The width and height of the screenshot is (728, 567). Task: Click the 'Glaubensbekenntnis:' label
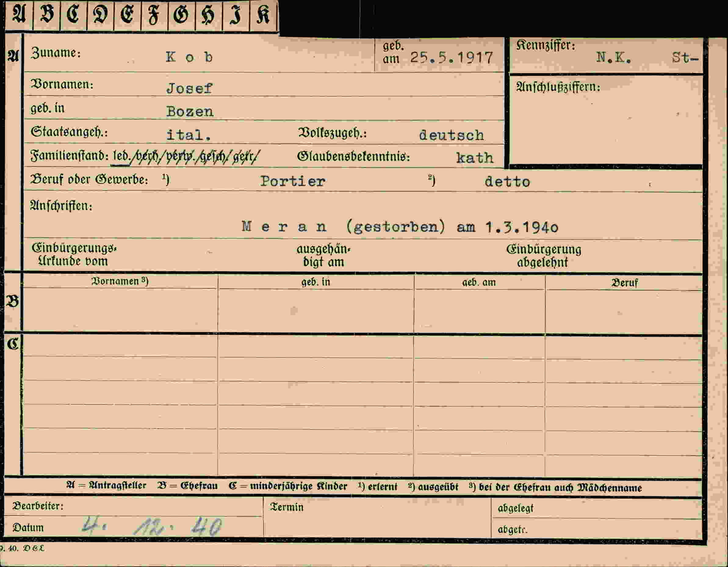coord(353,156)
